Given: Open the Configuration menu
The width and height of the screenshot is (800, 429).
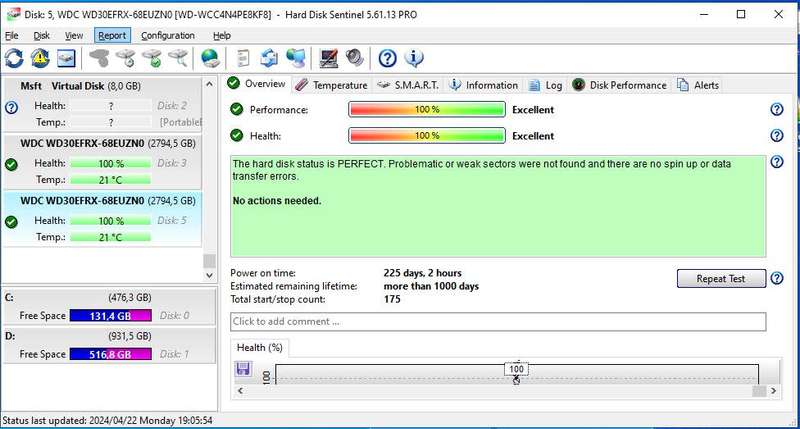Looking at the screenshot, I should (168, 36).
